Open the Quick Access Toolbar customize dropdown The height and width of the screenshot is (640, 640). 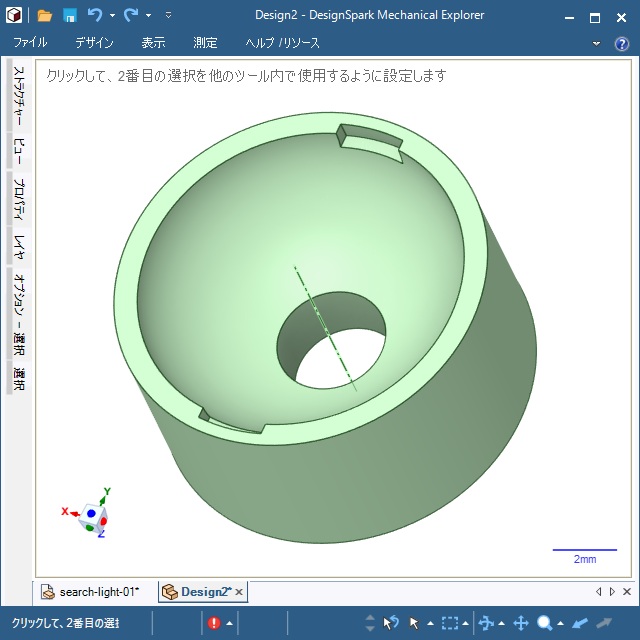click(168, 16)
